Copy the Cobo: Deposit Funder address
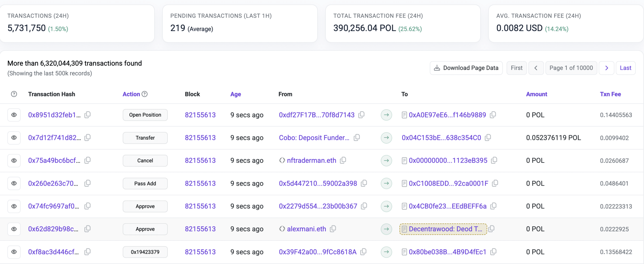 tap(357, 138)
